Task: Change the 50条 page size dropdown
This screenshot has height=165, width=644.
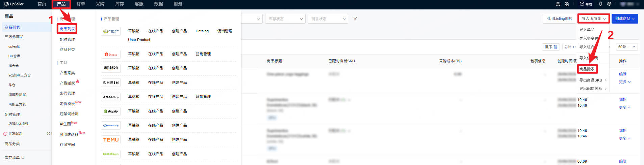Action: pyautogui.click(x=627, y=47)
